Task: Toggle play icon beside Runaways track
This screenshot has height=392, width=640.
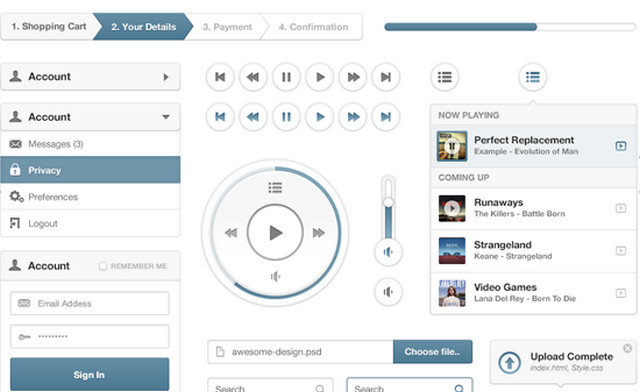Action: tap(621, 208)
